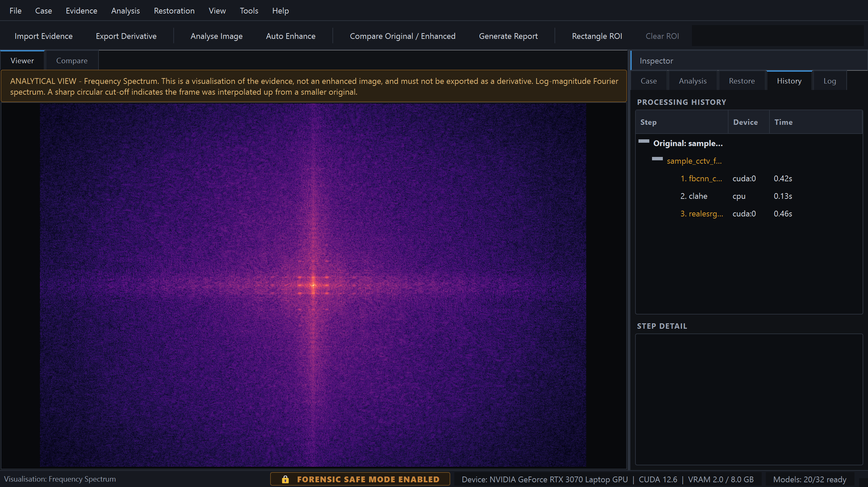Viewport: 868px width, 487px height.
Task: Click the Analytical View warning banner
Action: tap(314, 86)
